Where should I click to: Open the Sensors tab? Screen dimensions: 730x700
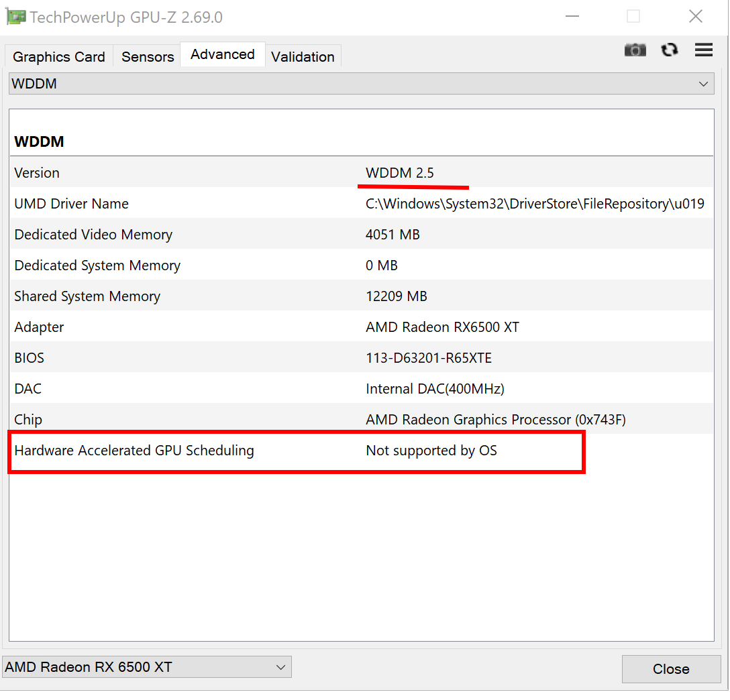click(x=148, y=57)
